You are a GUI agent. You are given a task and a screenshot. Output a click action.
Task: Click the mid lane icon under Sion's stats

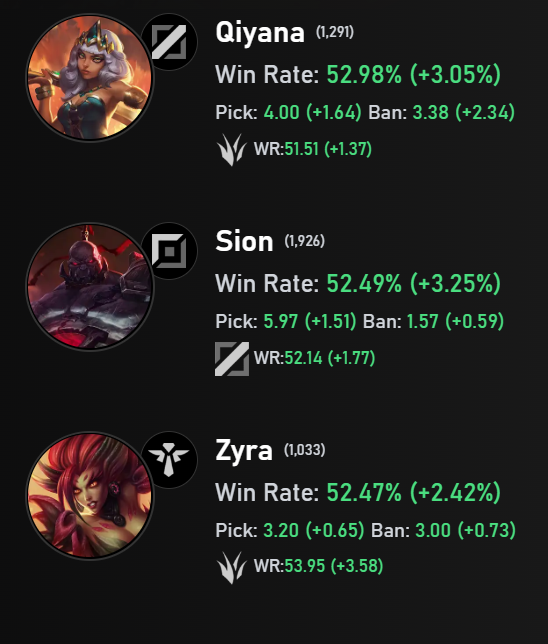click(232, 359)
